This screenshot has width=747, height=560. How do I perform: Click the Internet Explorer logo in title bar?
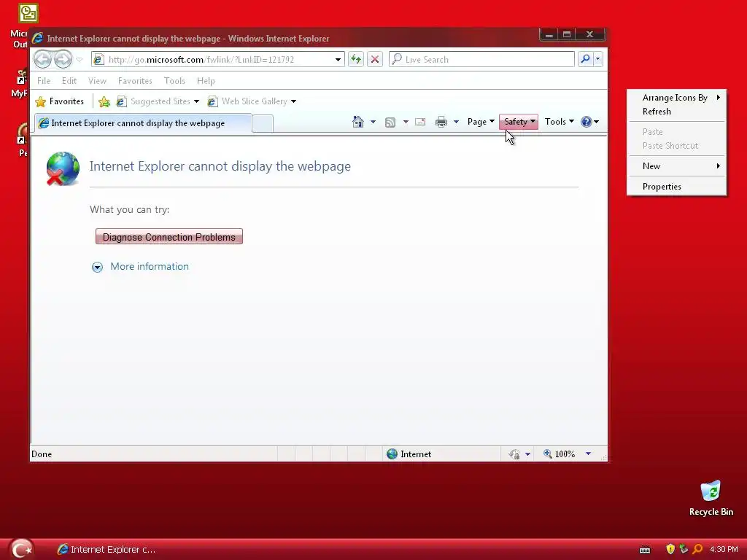[38, 38]
